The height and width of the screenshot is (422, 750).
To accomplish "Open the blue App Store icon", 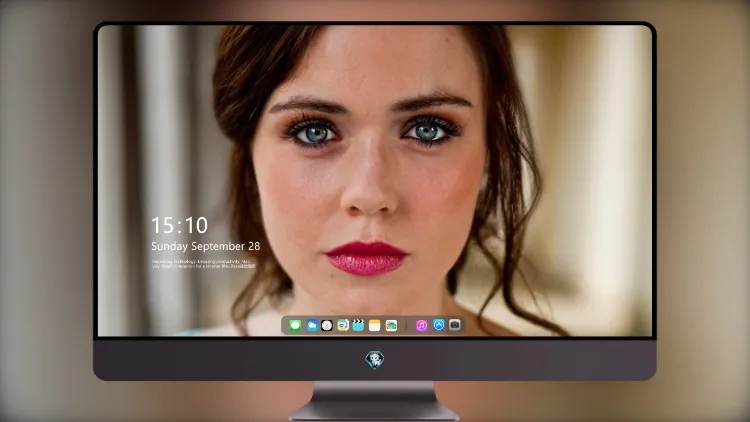I will tap(439, 325).
